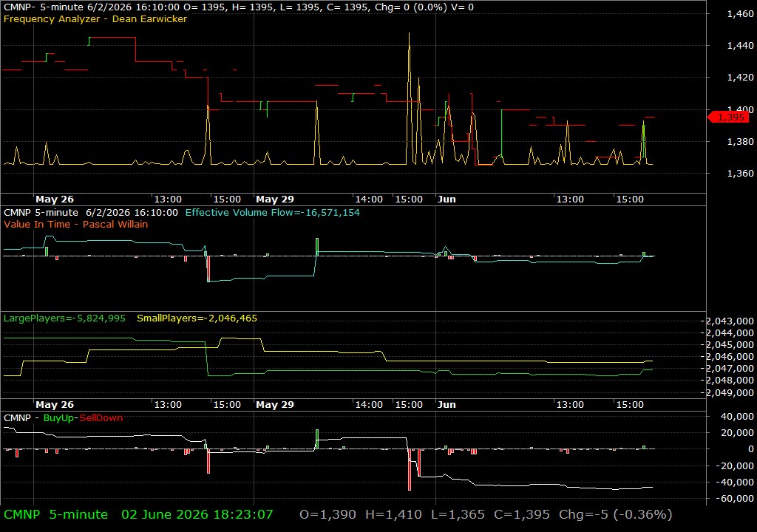Click the Frequency Analyzer - Dean Earwicker label
This screenshot has height=532, width=757.
(x=95, y=19)
